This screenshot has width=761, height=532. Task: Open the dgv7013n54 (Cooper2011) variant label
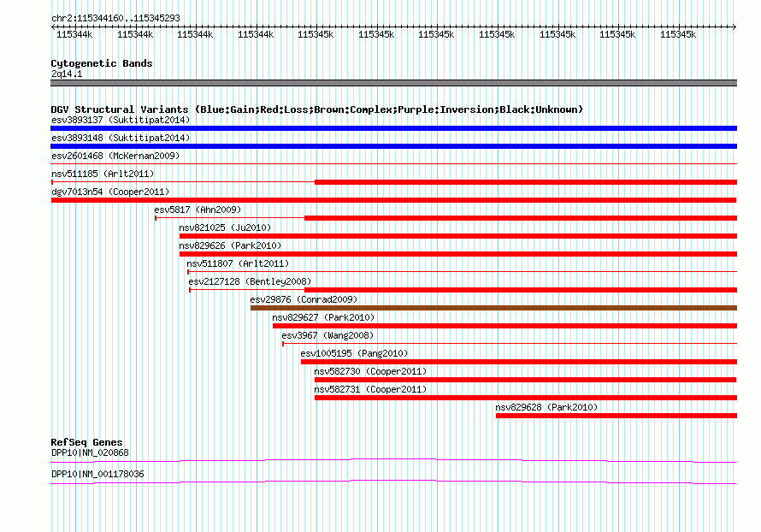point(110,192)
